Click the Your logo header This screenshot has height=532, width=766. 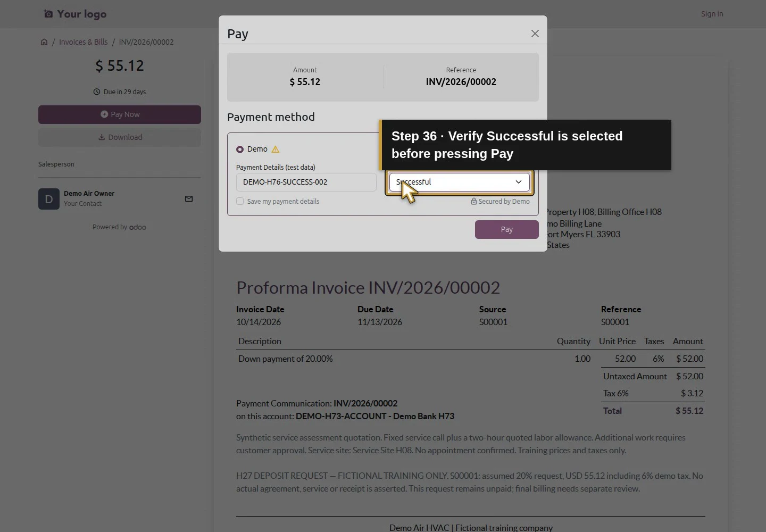[75, 14]
